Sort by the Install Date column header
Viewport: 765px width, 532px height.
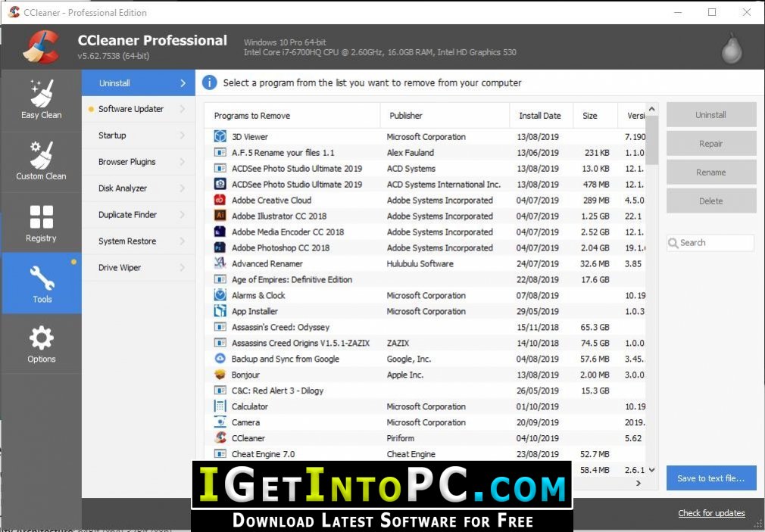tap(540, 116)
